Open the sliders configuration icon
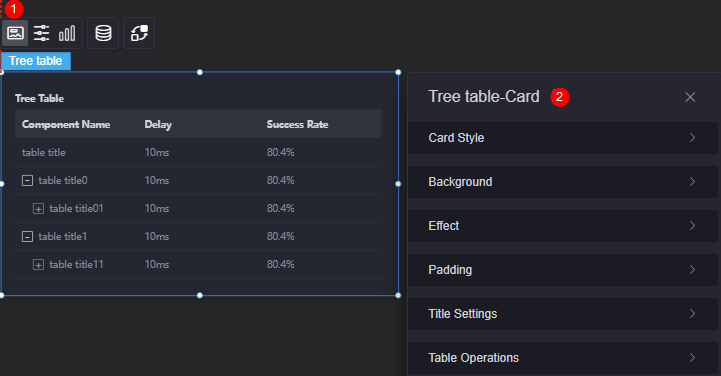721x376 pixels. pos(41,33)
